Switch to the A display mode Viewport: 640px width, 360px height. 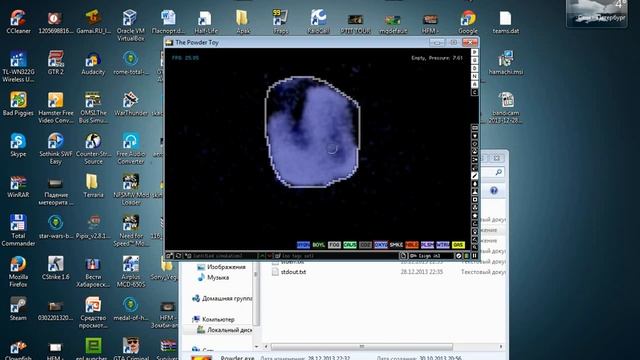click(x=474, y=84)
